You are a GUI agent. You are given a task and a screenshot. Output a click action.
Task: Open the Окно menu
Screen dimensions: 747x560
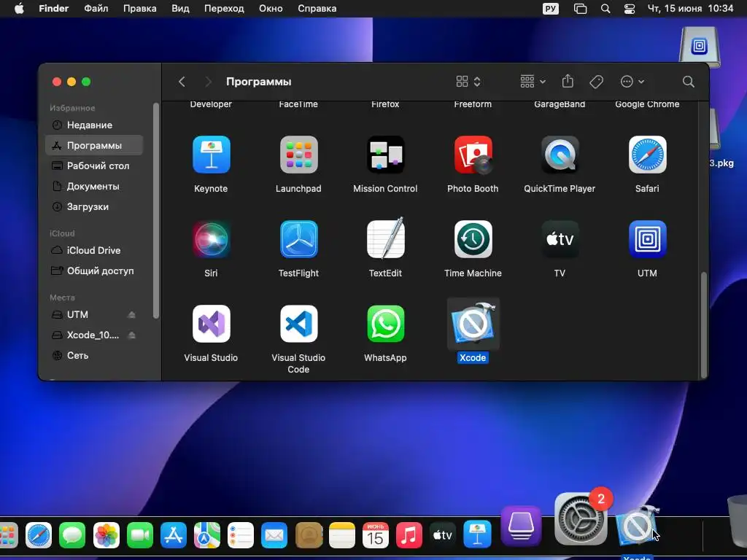(x=271, y=9)
